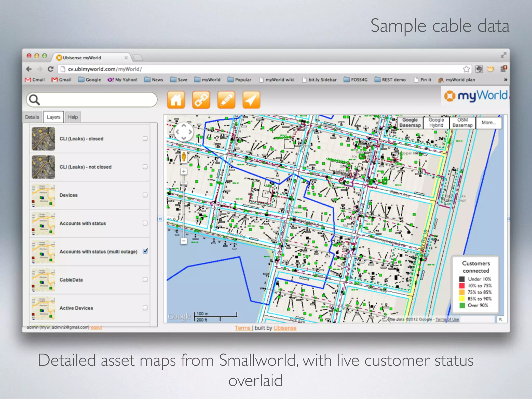532x399 pixels.
Task: Click the map pan control wheel
Action: 184,132
